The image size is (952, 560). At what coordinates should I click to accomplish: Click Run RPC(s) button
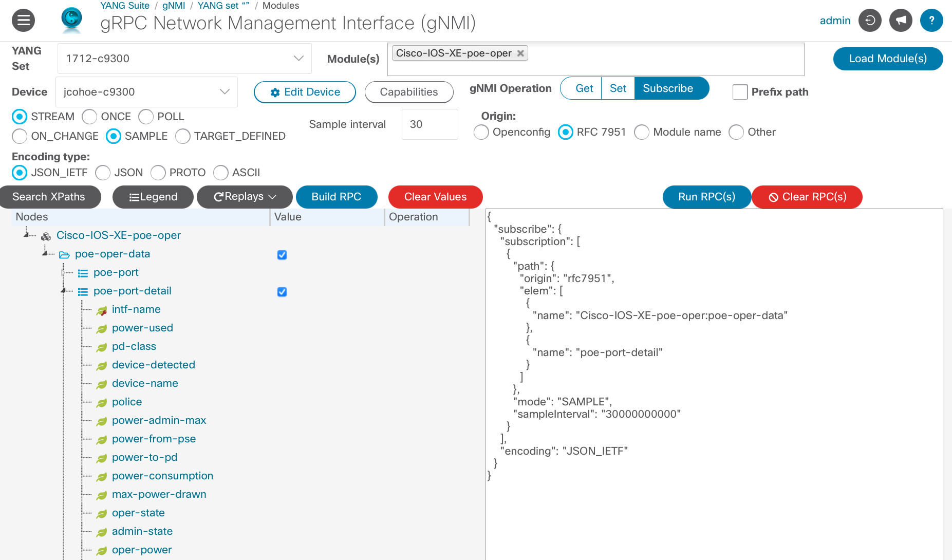point(707,197)
